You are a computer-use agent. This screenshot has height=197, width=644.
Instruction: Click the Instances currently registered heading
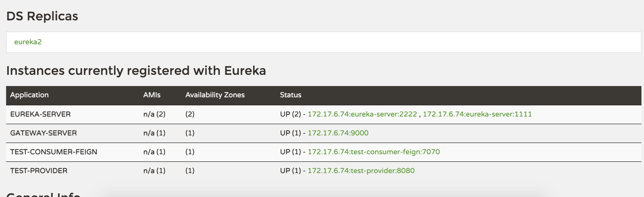click(x=136, y=71)
